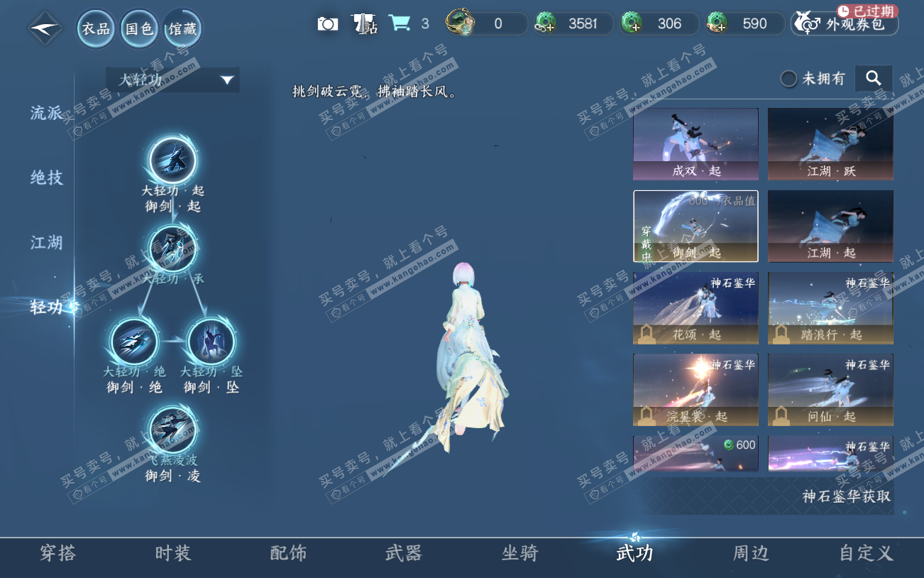Click the back arrow toggle
This screenshot has width=924, height=578.
(x=43, y=28)
